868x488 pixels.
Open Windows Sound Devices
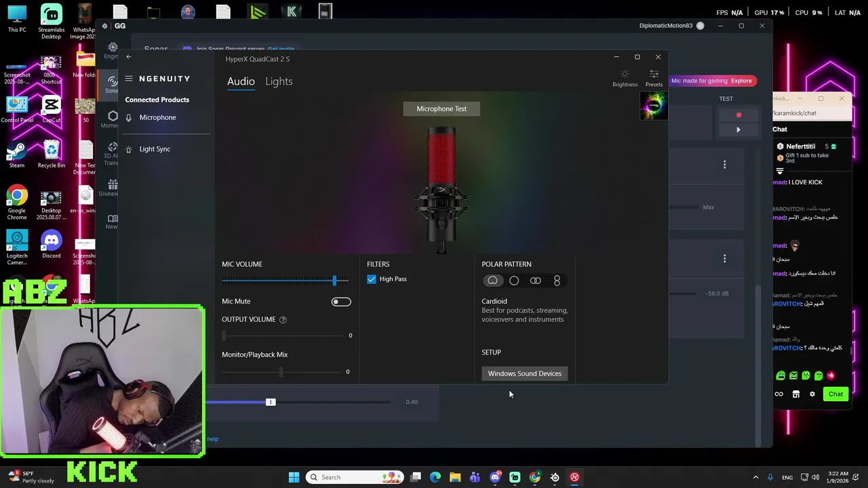[525, 373]
